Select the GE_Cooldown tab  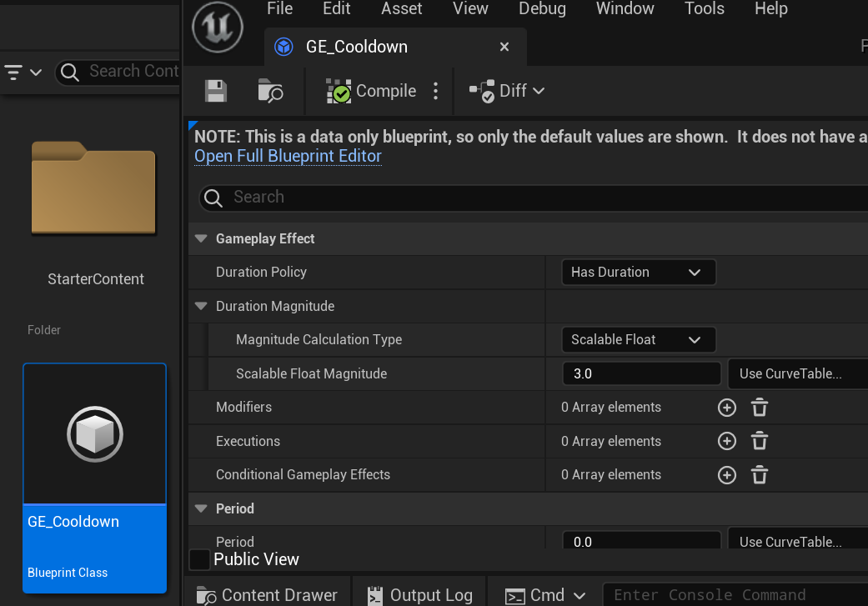coord(359,47)
